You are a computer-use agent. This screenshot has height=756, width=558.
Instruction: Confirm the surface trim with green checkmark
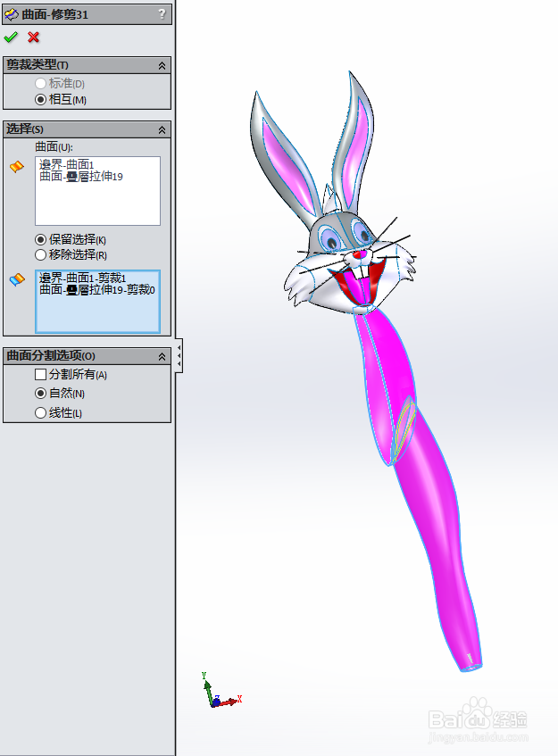coord(11,37)
